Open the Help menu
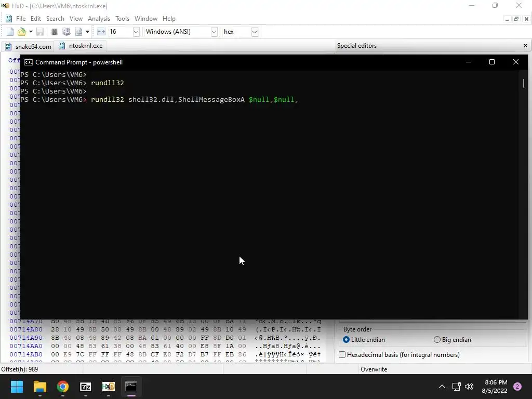This screenshot has height=399, width=532. click(169, 19)
